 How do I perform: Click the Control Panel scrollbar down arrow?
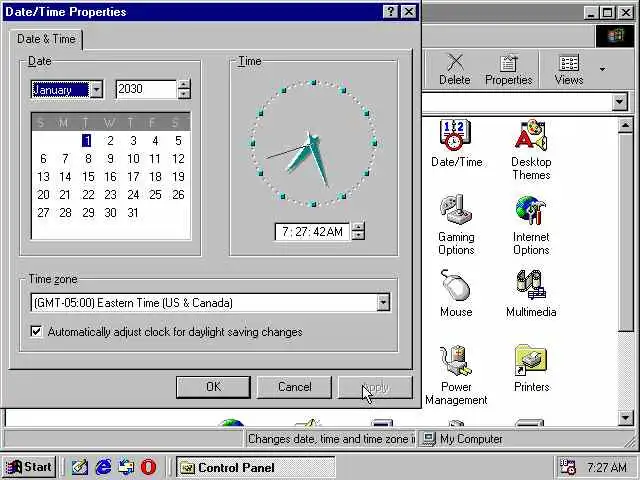coord(625,417)
